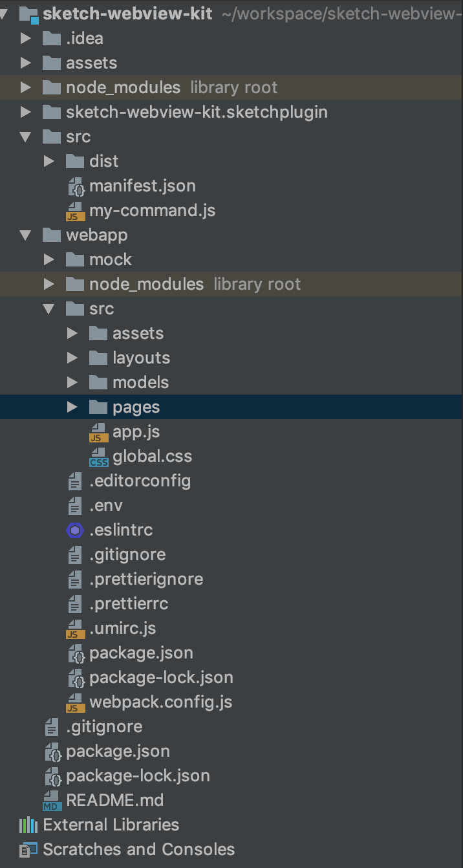Click the .env file icon
Viewport: 463px width, 868px height.
point(76,505)
